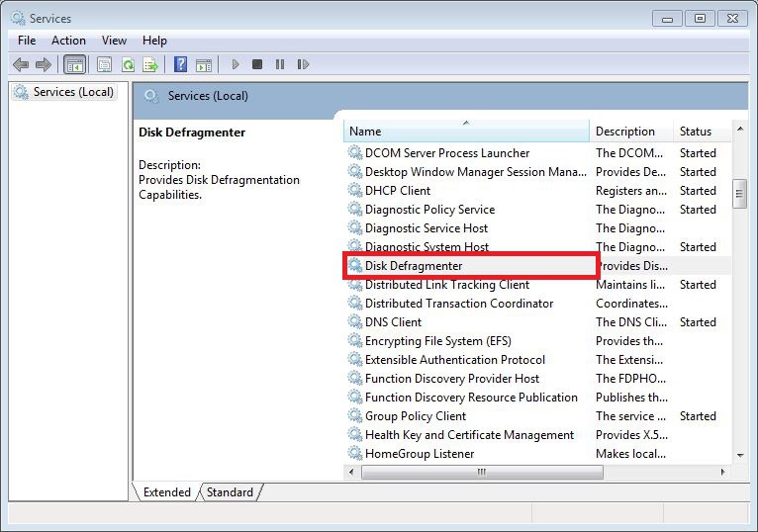Click the Forward arrow toolbar icon

(x=43, y=64)
